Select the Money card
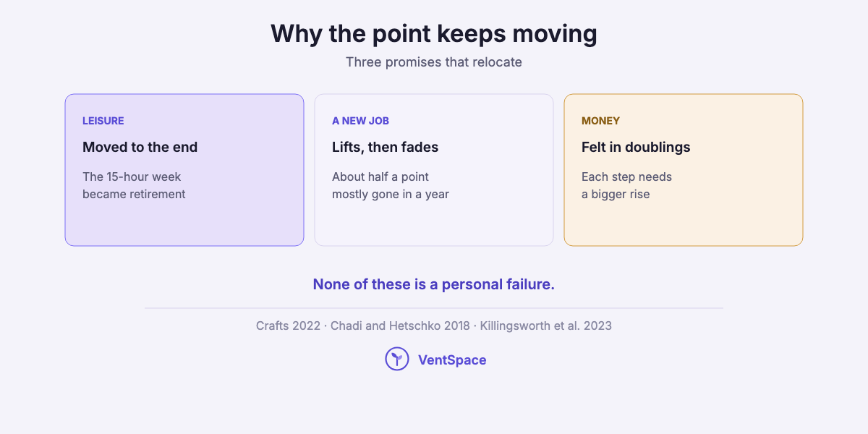Image resolution: width=868 pixels, height=434 pixels. pos(684,170)
